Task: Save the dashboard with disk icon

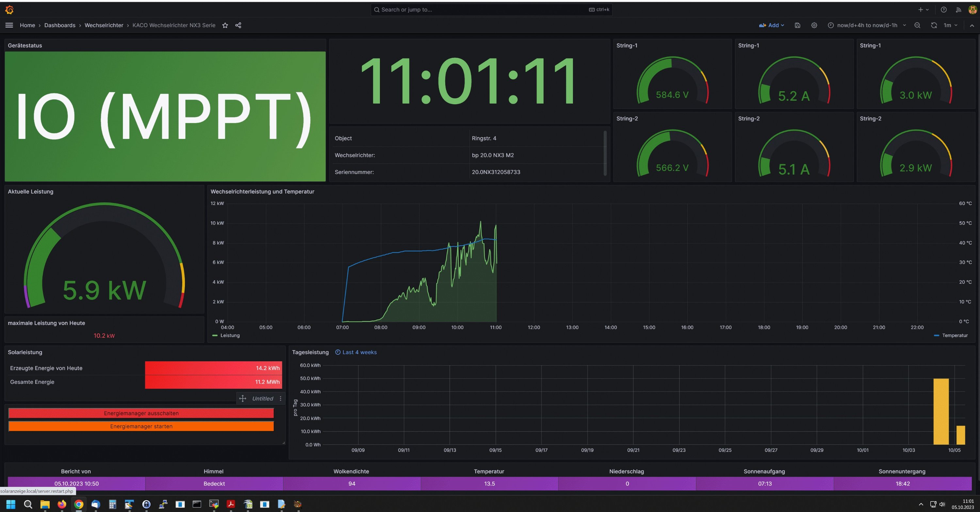Action: (797, 25)
